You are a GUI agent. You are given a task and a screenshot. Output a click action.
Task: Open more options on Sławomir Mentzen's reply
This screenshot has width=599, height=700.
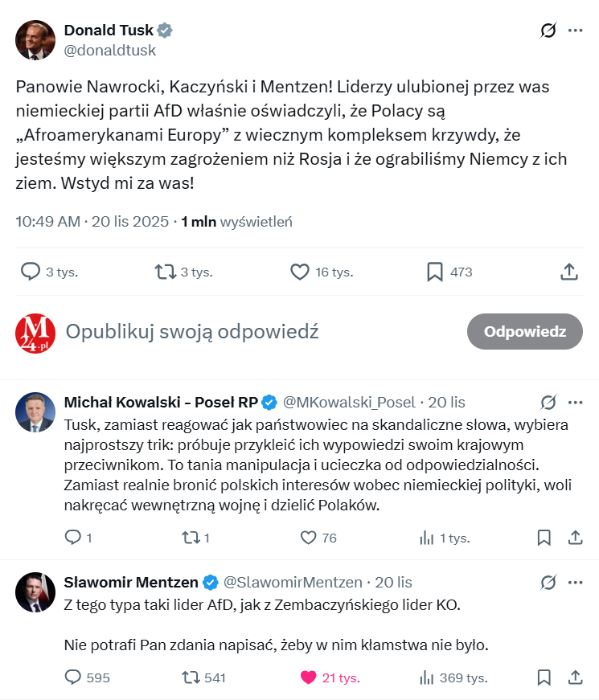(x=576, y=582)
